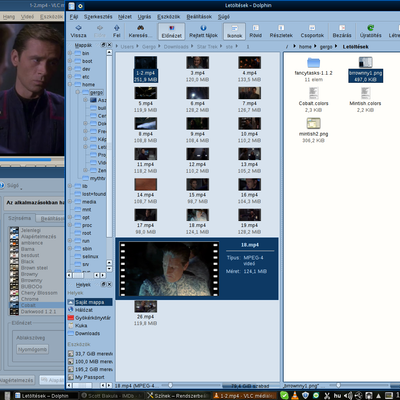
Task: Click the shield icon in system tray
Action: click(x=305, y=396)
